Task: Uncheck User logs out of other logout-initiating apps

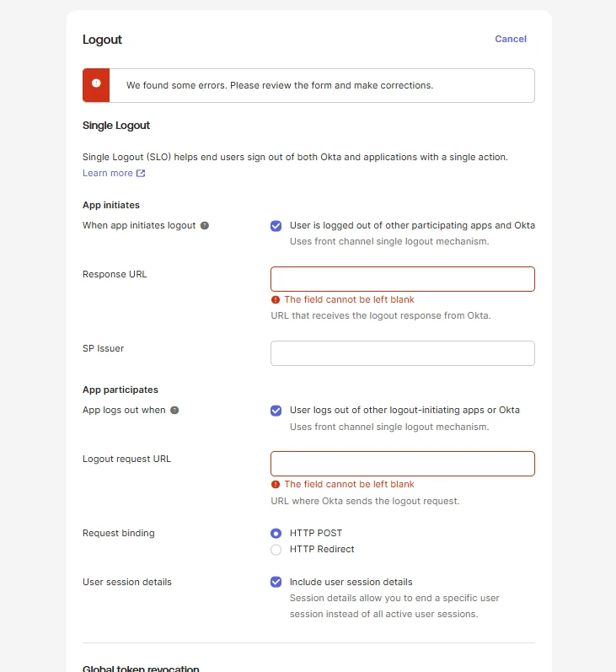Action: coord(276,411)
